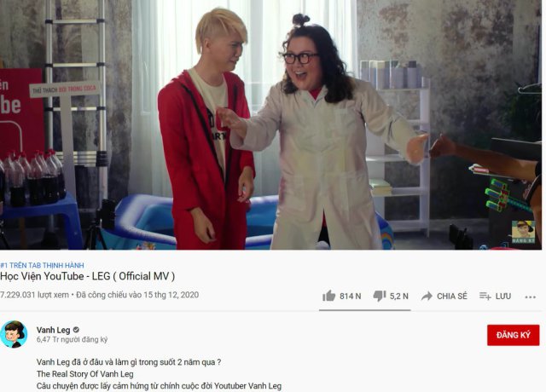Viewport: 546px width, 392px height.
Task: Click the LƯU save label
Action: click(502, 296)
